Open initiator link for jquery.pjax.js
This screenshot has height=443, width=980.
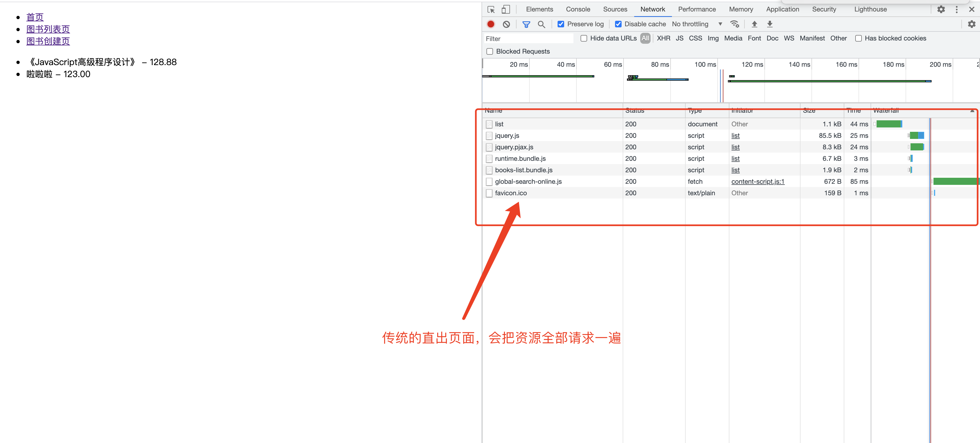click(735, 147)
